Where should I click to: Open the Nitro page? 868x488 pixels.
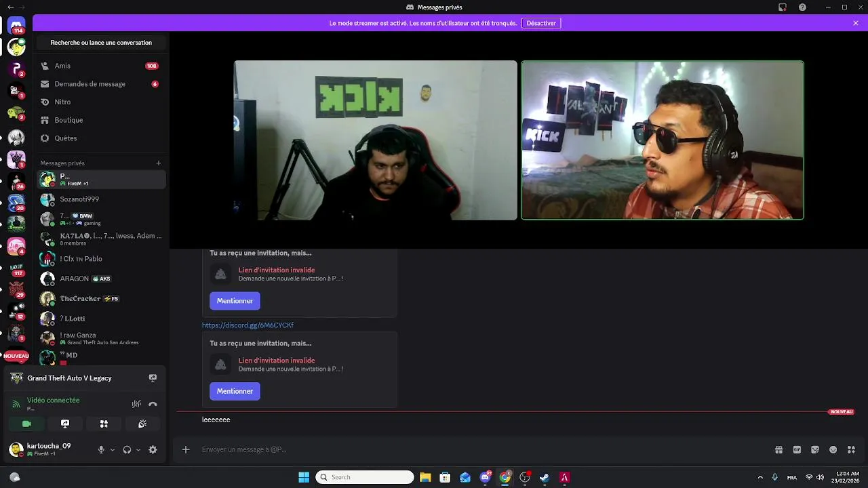pyautogui.click(x=100, y=102)
